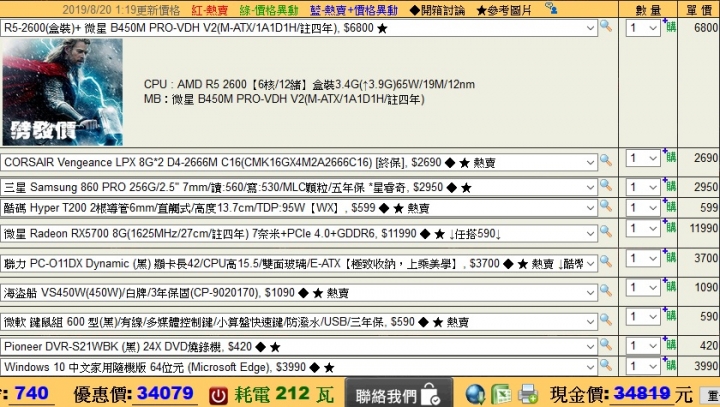Click the magnifier beside the Hyper T200 cooler row

[x=606, y=205]
